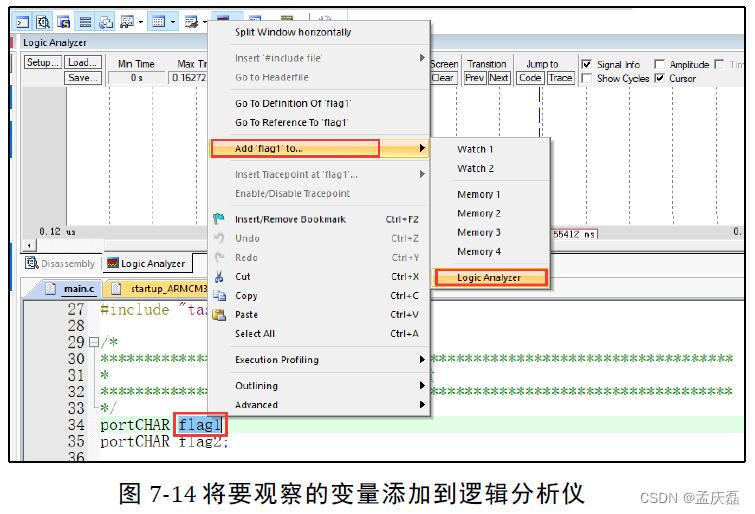The height and width of the screenshot is (514, 755).
Task: Expand the Add 'flag1' to... submenu
Action: pos(422,148)
